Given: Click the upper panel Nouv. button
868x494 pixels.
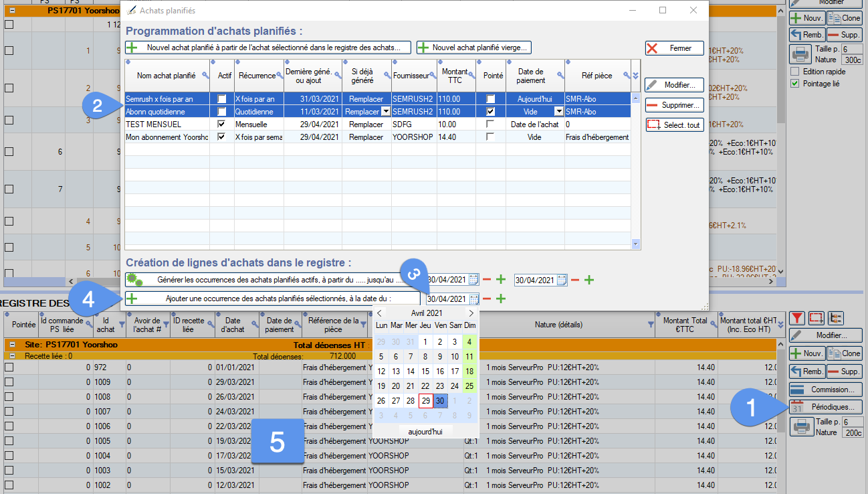Looking at the screenshot, I should click(807, 18).
